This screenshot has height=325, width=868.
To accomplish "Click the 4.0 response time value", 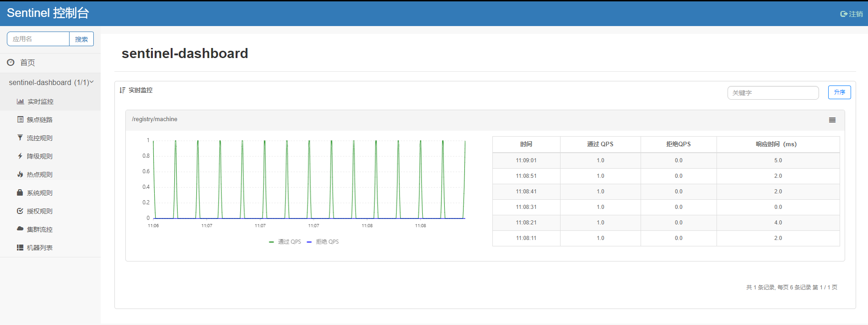I will (x=778, y=223).
